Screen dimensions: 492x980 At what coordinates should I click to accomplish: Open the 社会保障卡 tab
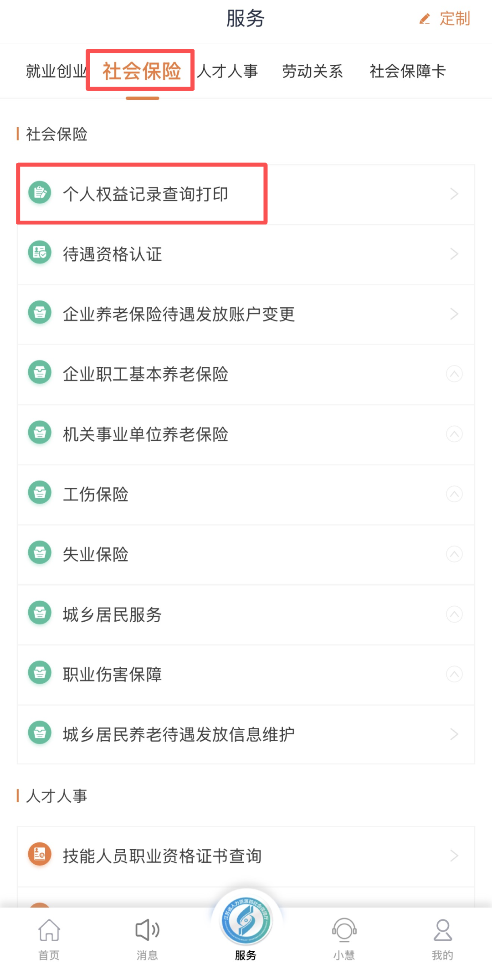(x=407, y=71)
